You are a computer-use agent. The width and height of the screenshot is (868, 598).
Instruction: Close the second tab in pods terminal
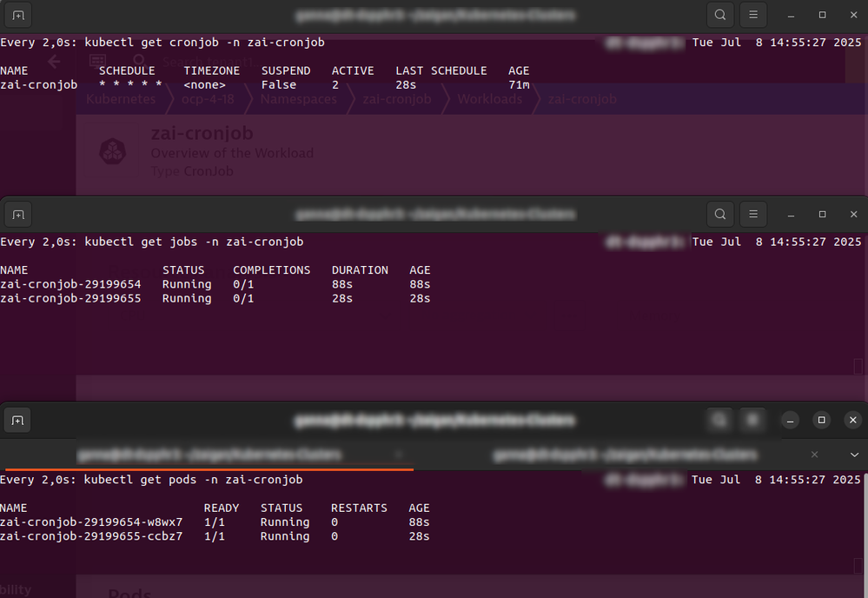click(814, 455)
